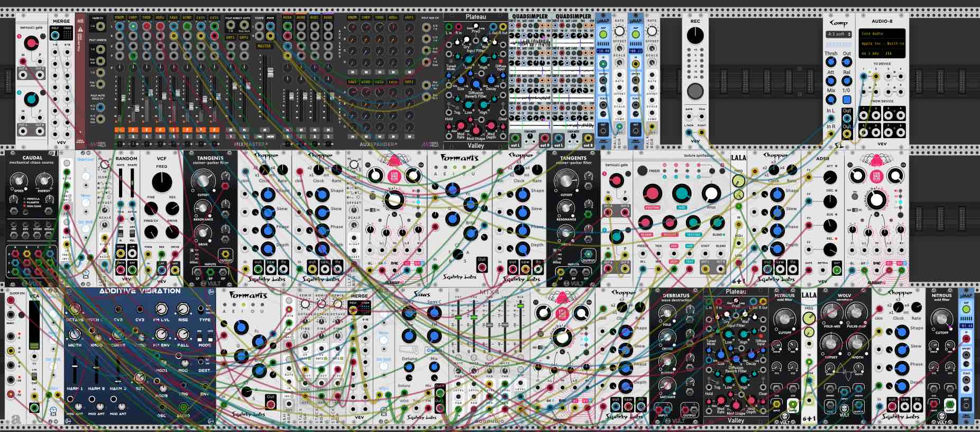Click the RANDOM module's SHAPE slider
The height and width of the screenshot is (432, 980).
tap(132, 183)
